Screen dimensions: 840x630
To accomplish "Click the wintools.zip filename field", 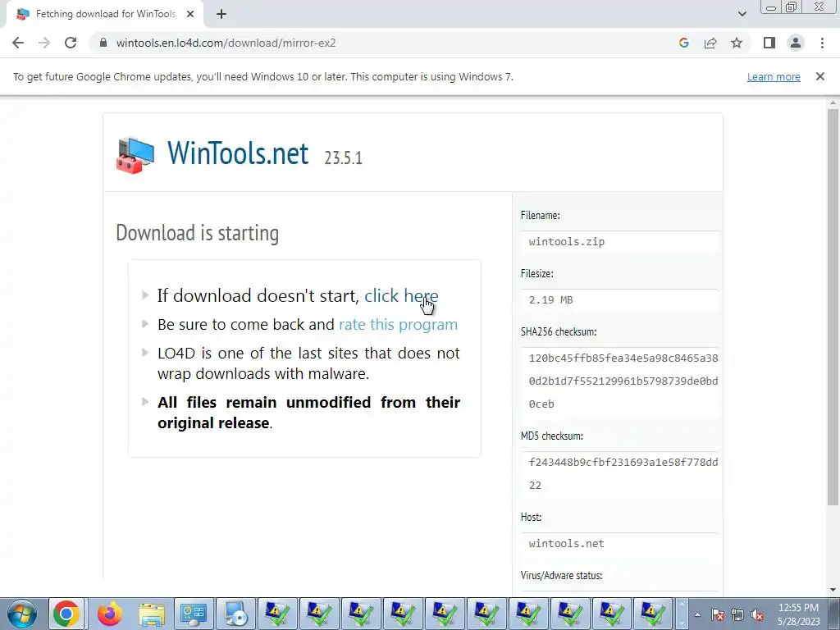I will coord(619,242).
